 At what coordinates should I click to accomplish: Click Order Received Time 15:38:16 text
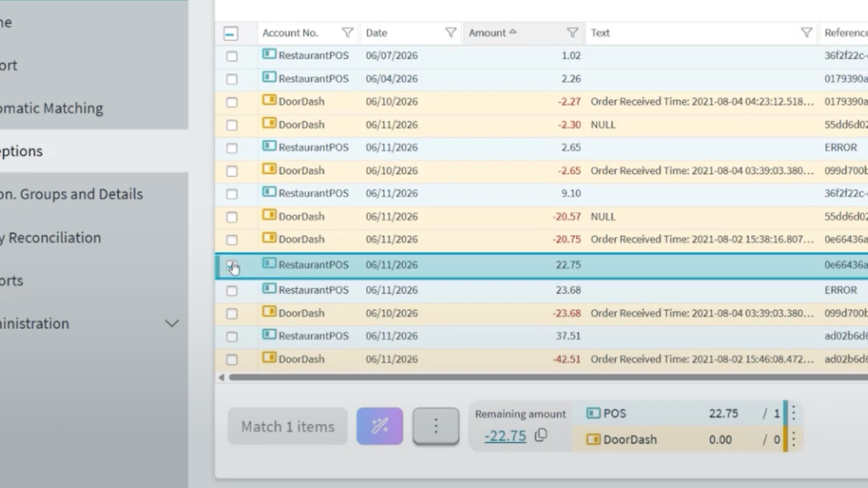point(702,239)
